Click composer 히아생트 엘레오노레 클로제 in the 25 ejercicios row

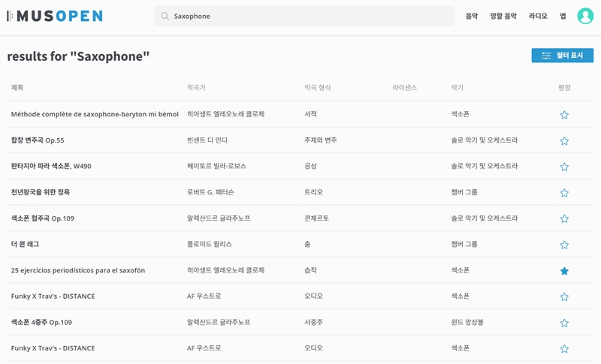226,270
